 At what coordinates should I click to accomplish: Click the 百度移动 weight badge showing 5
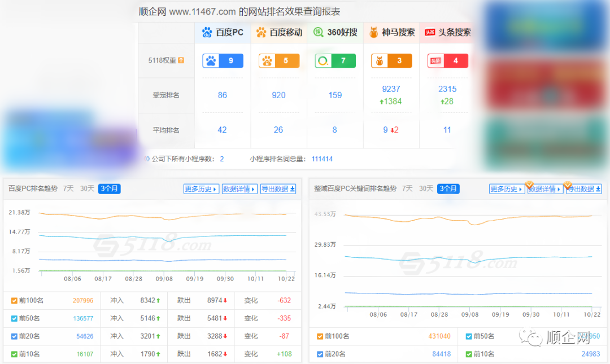(x=279, y=61)
